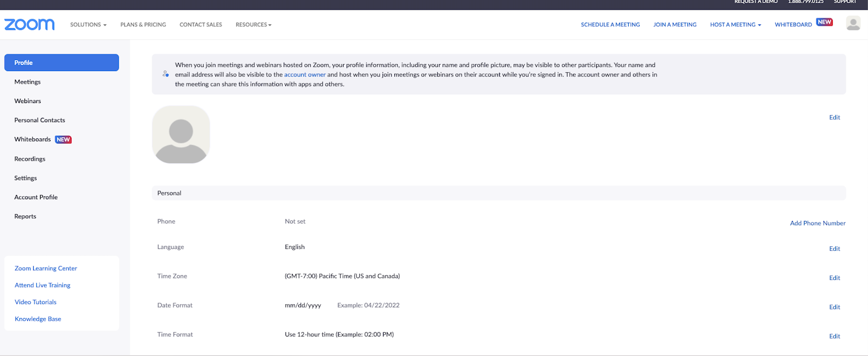This screenshot has height=356, width=868.
Task: Click Schedule a Meeting
Action: click(610, 24)
